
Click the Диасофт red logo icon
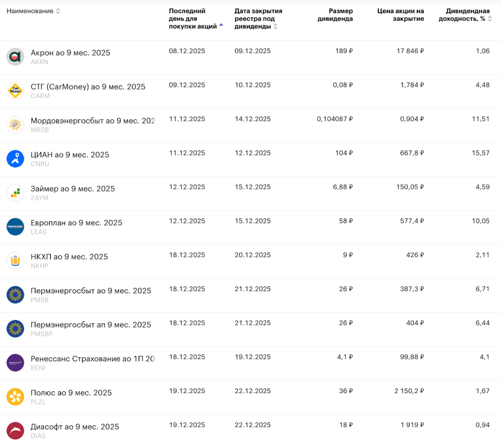tap(15, 430)
